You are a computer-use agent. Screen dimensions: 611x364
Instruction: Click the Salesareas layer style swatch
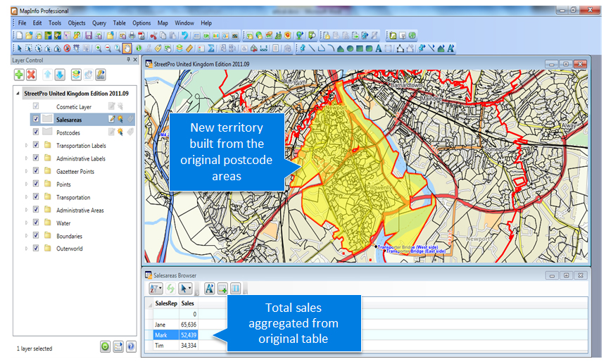point(47,119)
